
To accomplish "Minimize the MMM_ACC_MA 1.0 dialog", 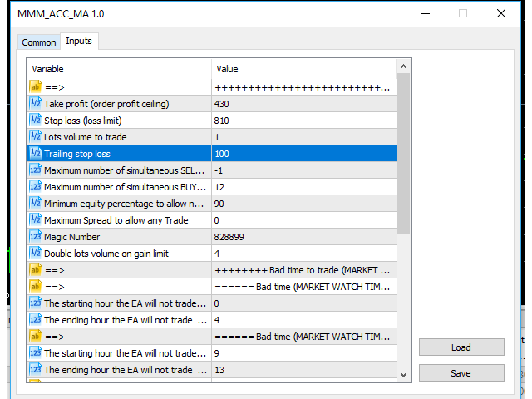I will coord(426,13).
